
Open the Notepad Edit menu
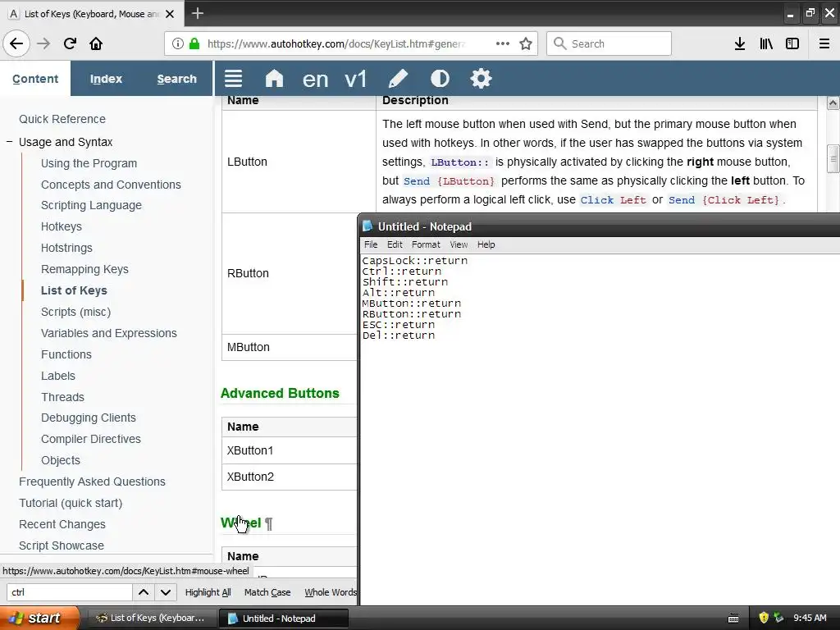point(395,244)
